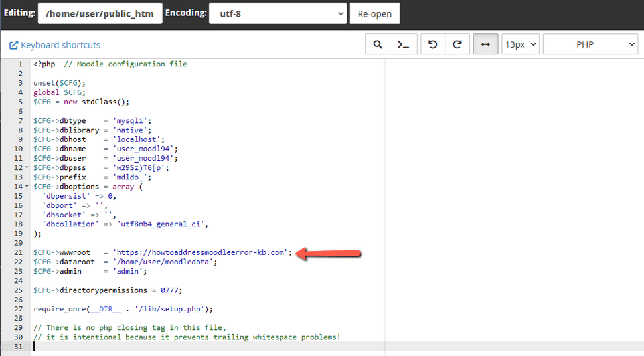Screen dimensions: 644x356
Task: Click the 'admin' value on line 23
Action: pos(127,271)
